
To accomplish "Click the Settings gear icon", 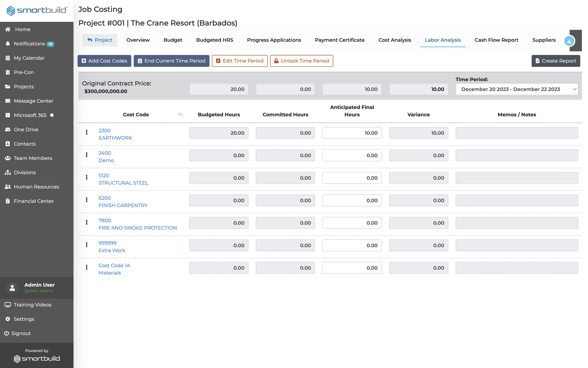I will tap(7, 319).
